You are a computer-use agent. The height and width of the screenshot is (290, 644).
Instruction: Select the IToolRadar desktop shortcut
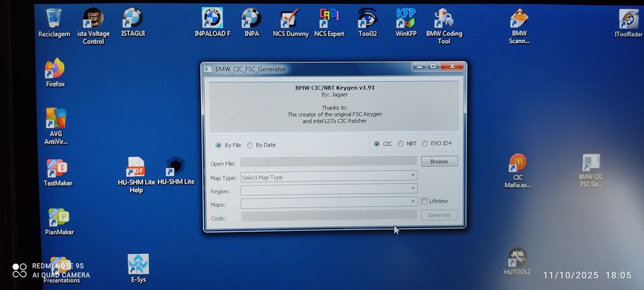[x=629, y=23]
